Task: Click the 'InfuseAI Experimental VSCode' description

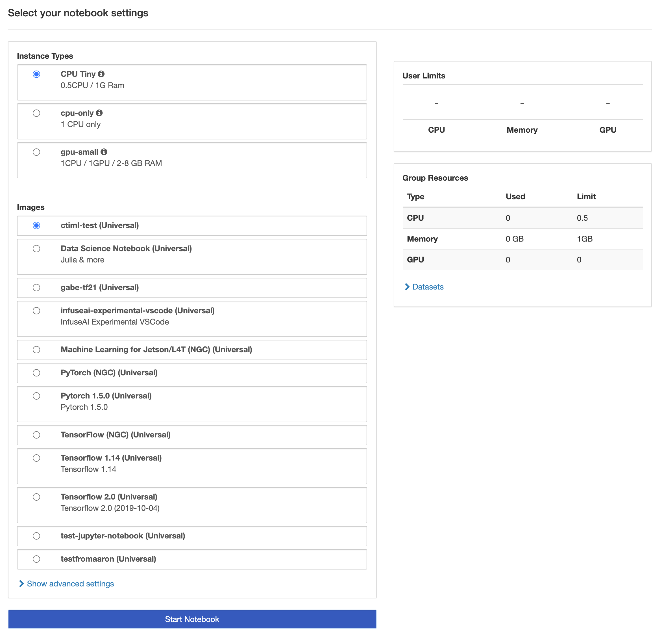Action: coord(115,322)
